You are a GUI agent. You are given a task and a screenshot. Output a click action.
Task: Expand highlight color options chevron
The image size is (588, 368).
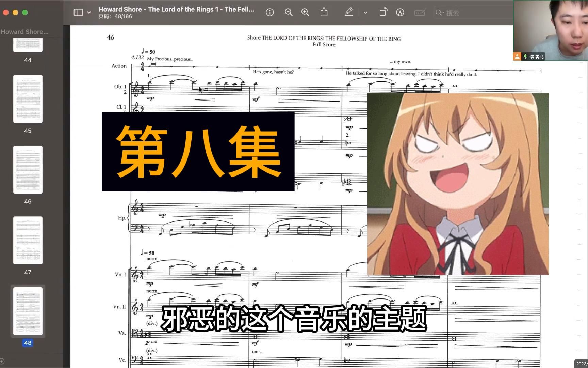(x=365, y=12)
